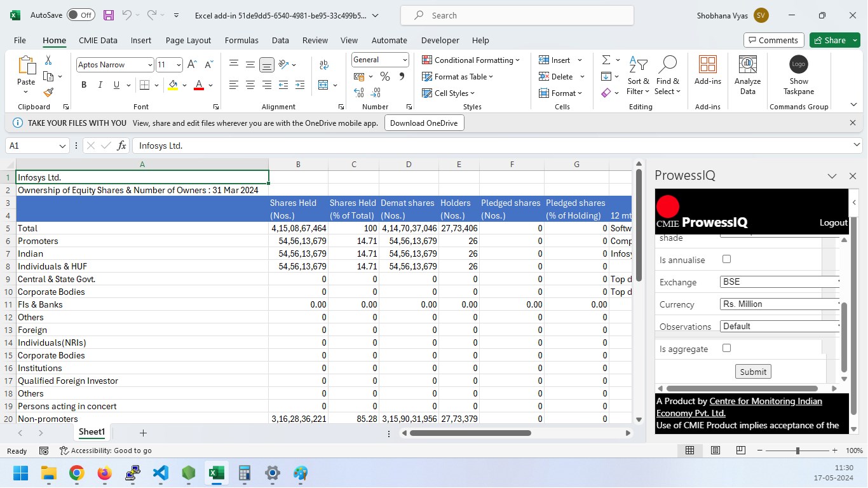The height and width of the screenshot is (488, 868).
Task: Apply the yellow Fill Color swatch
Action: pyautogui.click(x=173, y=85)
